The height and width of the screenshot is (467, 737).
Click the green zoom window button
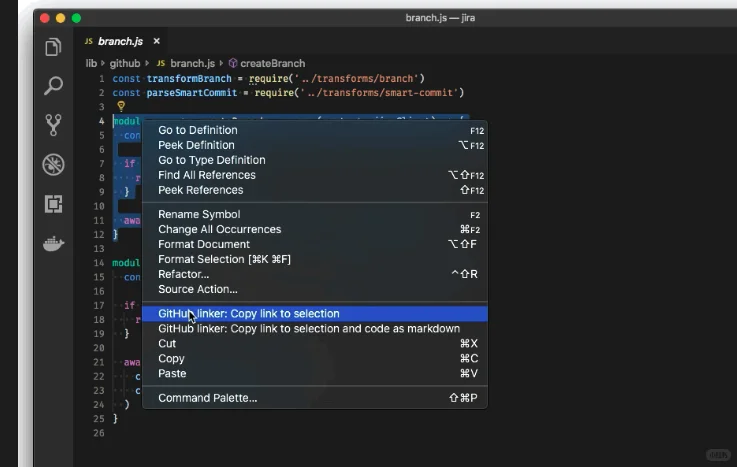[x=76, y=18]
